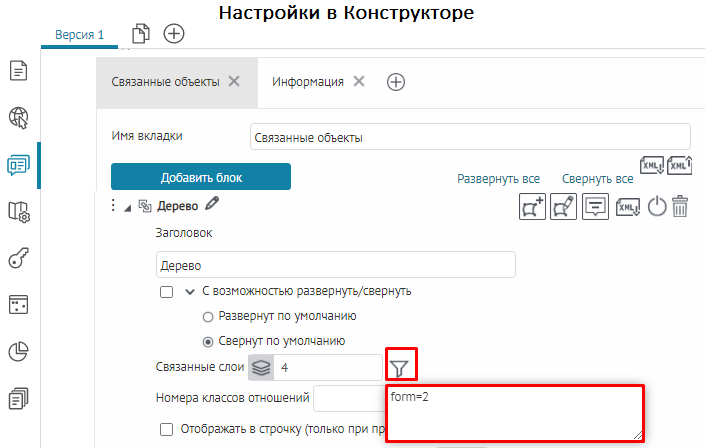Click the globe icon in left sidebar
The image size is (705, 448).
pyautogui.click(x=18, y=118)
